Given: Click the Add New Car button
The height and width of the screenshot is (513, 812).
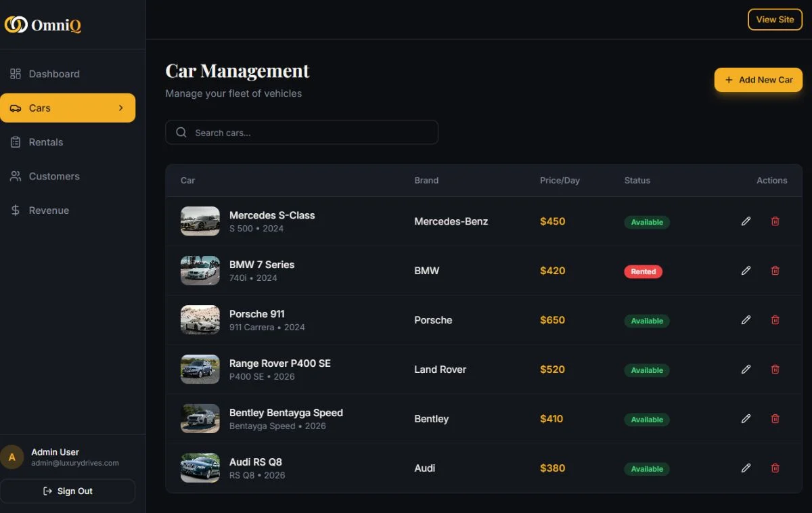Looking at the screenshot, I should pyautogui.click(x=759, y=80).
